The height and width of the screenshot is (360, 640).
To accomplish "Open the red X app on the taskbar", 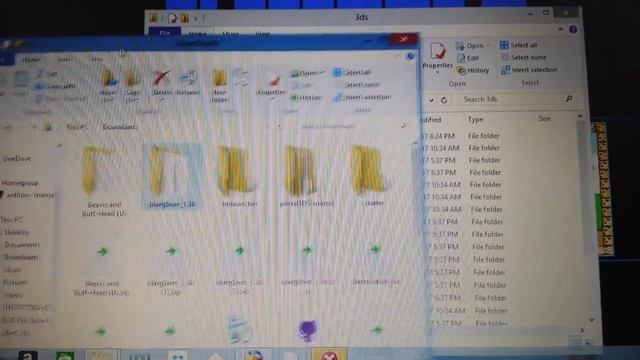I will (x=329, y=354).
